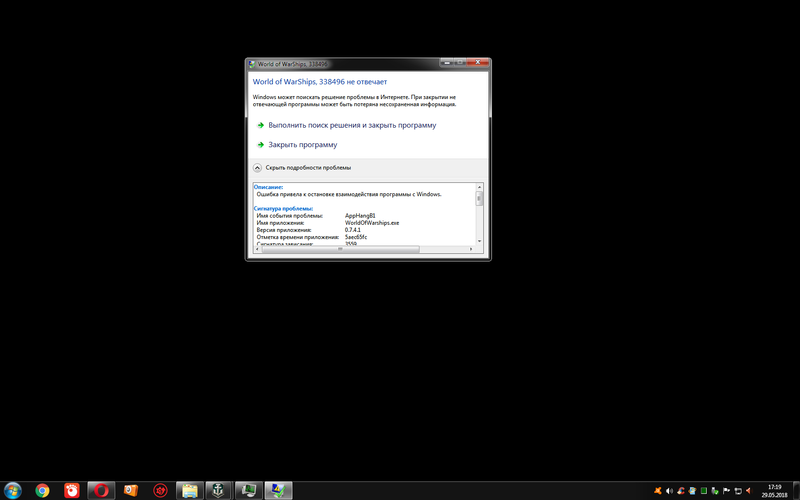Open the orange camera app on taskbar

coord(131,491)
